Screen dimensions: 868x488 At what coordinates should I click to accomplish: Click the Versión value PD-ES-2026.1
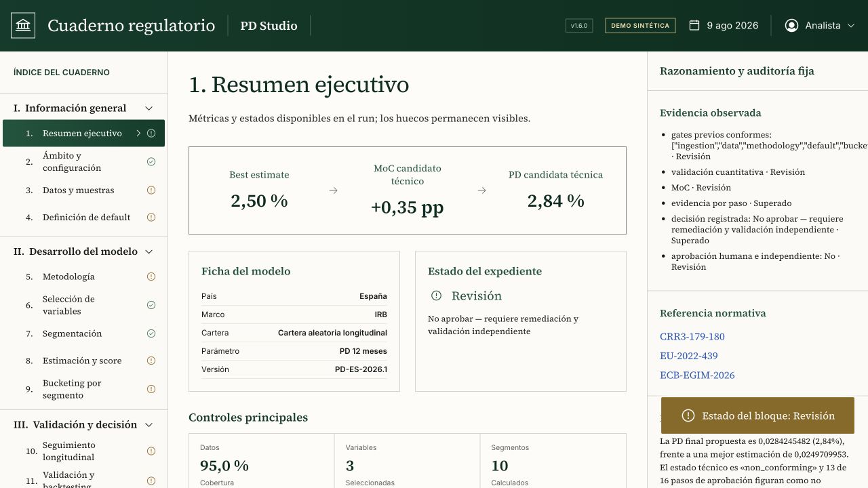(x=361, y=369)
